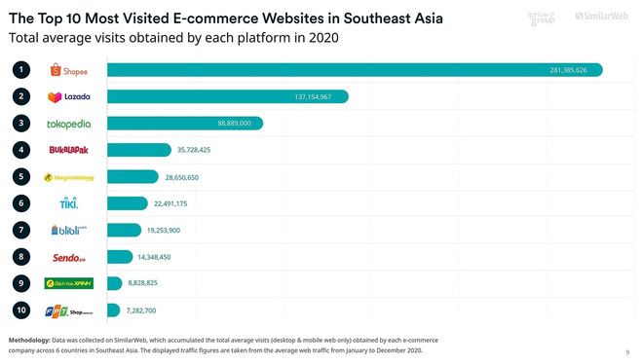Screen dimensions: 643x364
Task: Click the Shopee logo
Action: [69, 70]
